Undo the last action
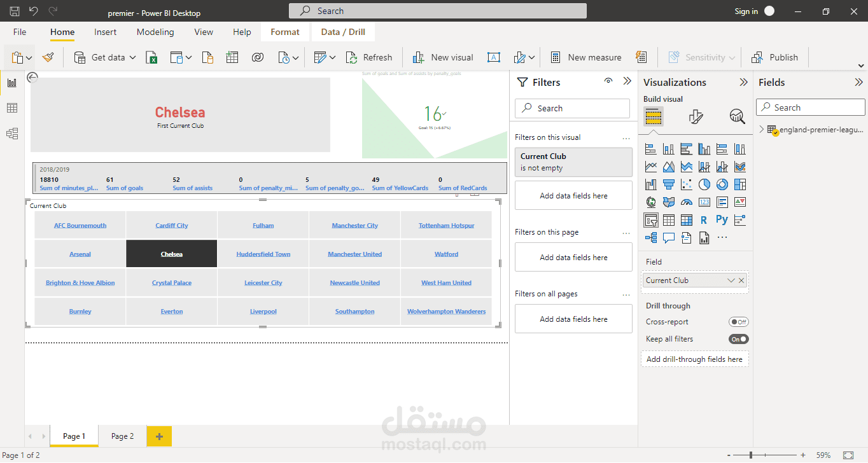Viewport: 868px width, 463px height. click(34, 11)
